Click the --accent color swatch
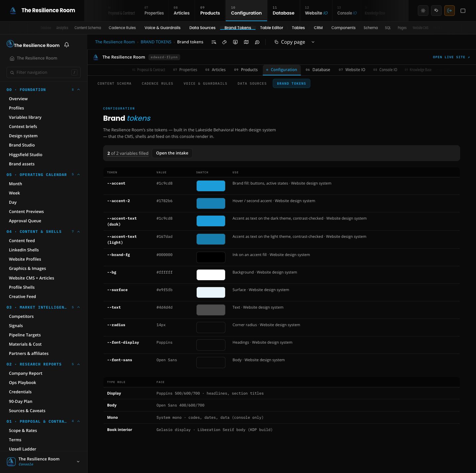476x473 pixels. pyautogui.click(x=211, y=186)
